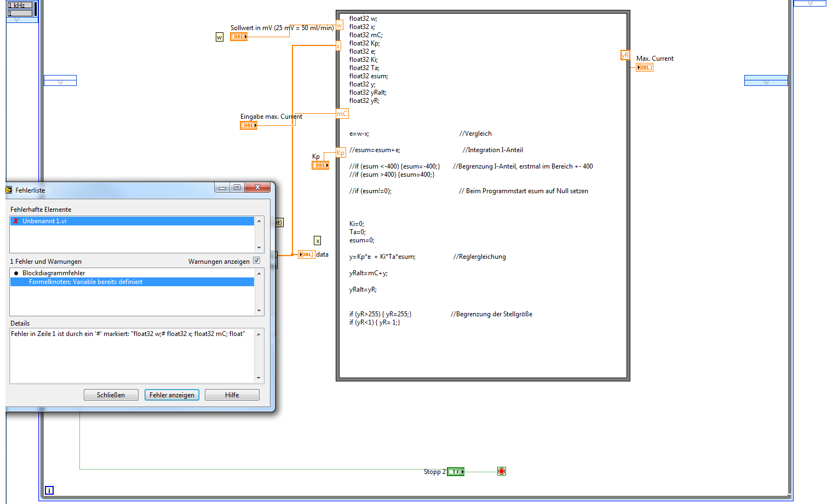This screenshot has width=839, height=504.
Task: Select Unbenannt 1.vi in Fehlerhafte Elemente list
Action: 132,221
